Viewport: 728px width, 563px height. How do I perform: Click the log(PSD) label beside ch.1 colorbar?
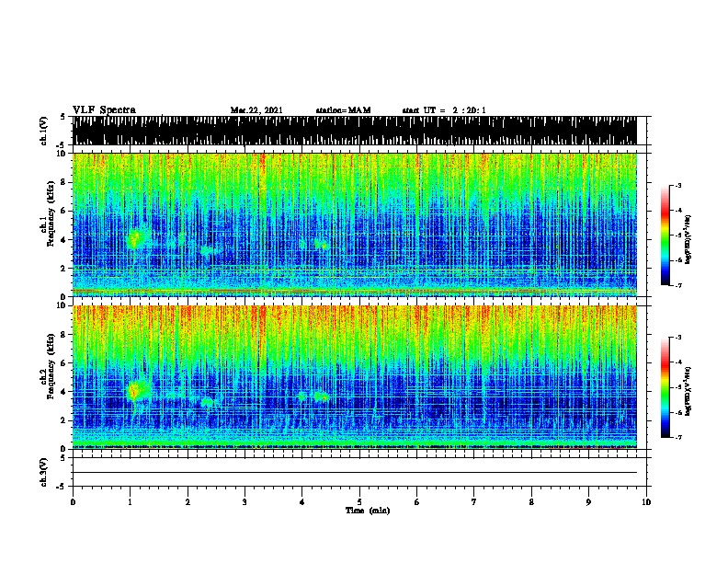tap(688, 239)
